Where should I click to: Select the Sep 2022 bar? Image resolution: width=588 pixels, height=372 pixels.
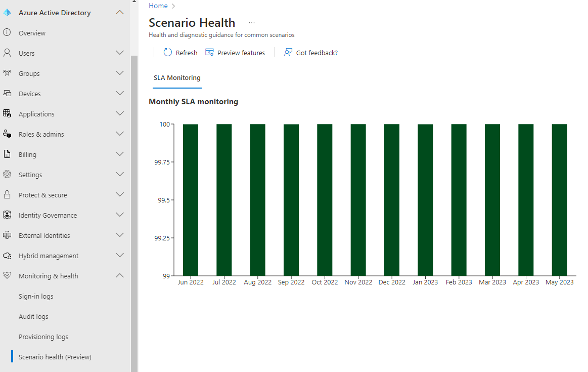291,200
